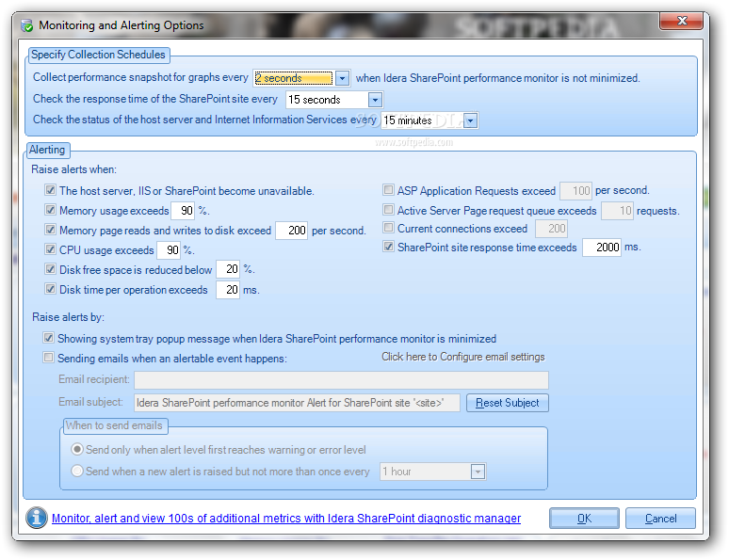This screenshot has width=729, height=560.
Task: Open the Idera SharePoint diagnostic manager link
Action: point(286,519)
